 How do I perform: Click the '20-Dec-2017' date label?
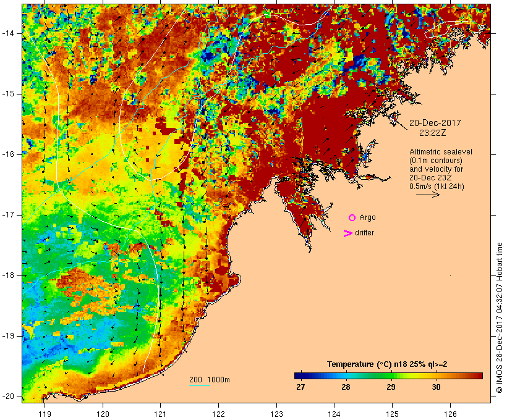435,123
